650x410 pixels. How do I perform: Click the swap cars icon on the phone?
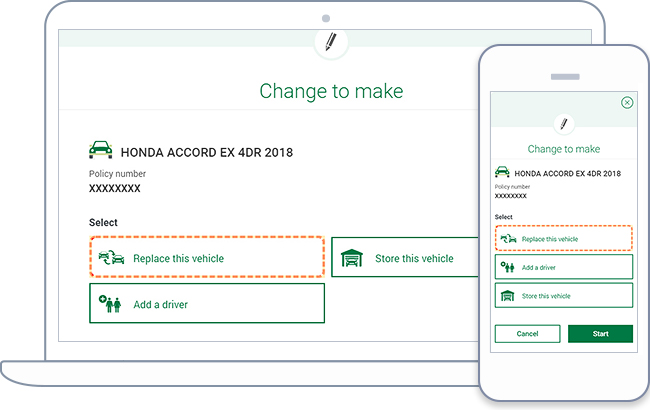click(508, 238)
